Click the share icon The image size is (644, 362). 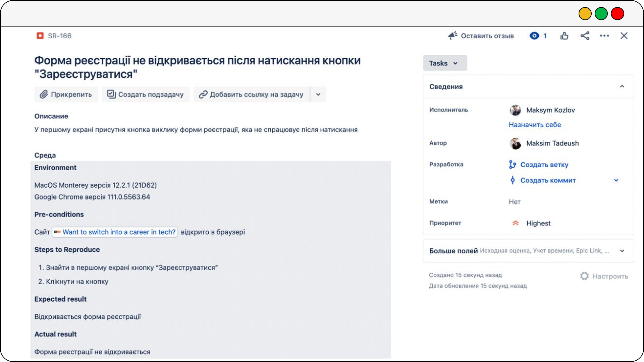585,36
